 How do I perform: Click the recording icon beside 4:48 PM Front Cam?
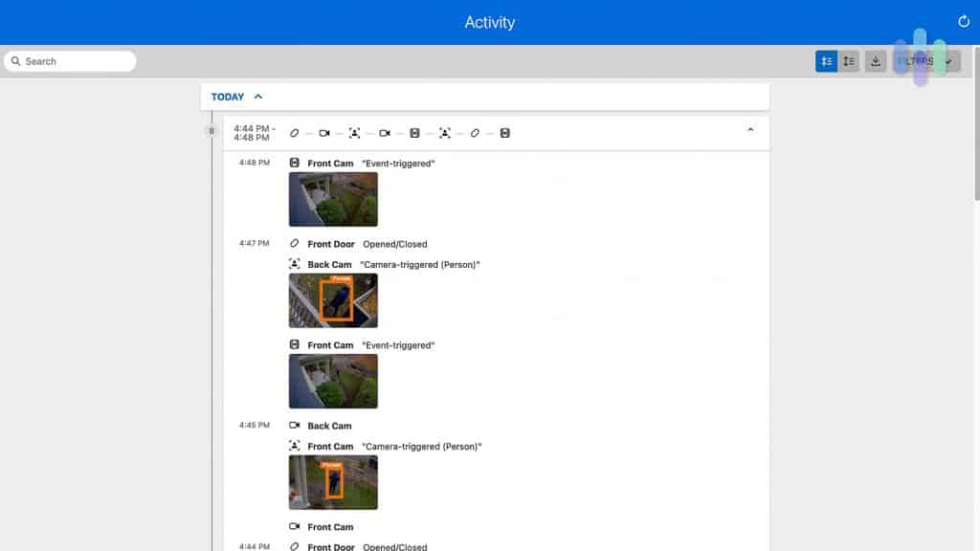tap(295, 164)
